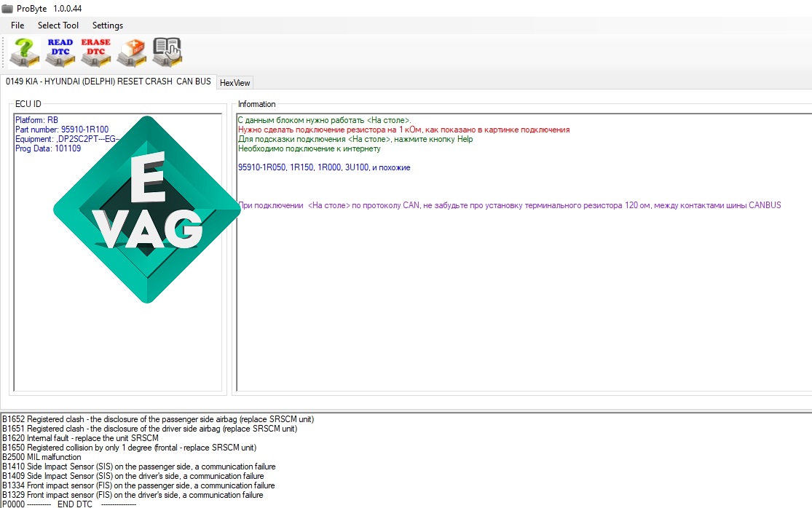Viewport: 812px width, 508px height.
Task: Click the B1334 passenger Front impact sensor line
Action: tap(138, 485)
